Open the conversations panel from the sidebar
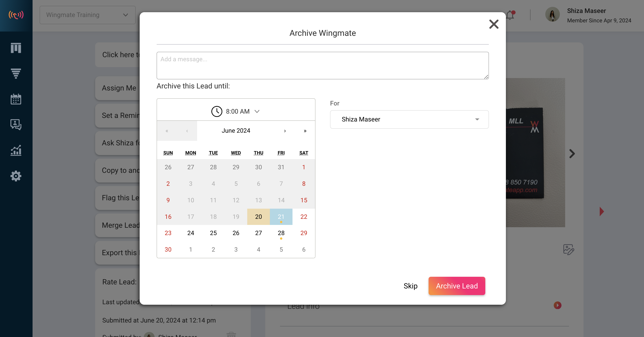Viewport: 644px width, 337px height. [16, 125]
